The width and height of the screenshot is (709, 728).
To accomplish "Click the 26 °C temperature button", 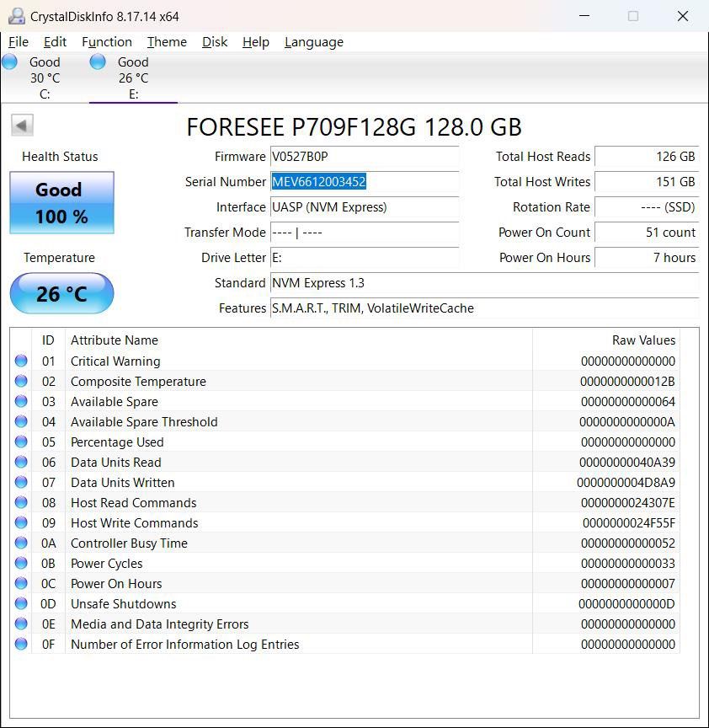I will tap(61, 293).
